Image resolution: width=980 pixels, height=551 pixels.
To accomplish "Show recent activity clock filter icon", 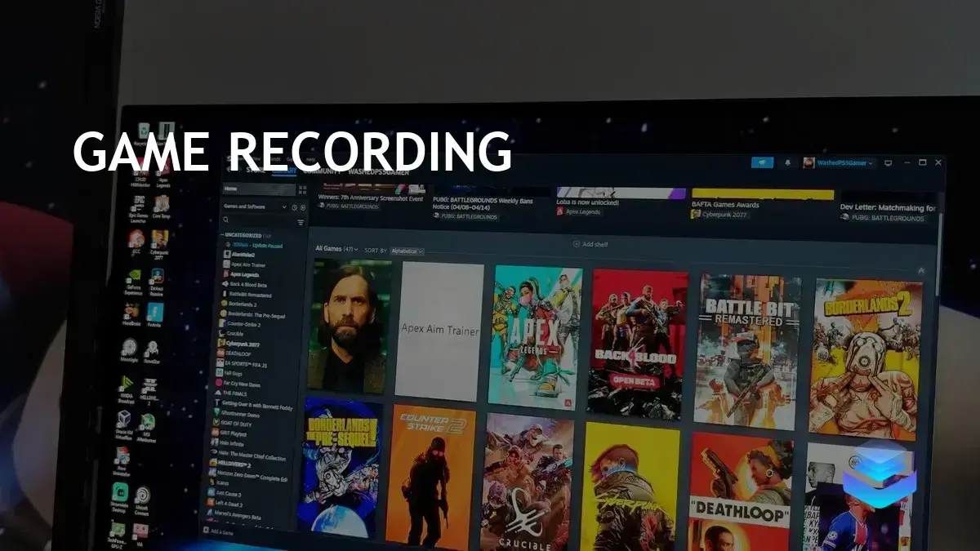I will [294, 207].
